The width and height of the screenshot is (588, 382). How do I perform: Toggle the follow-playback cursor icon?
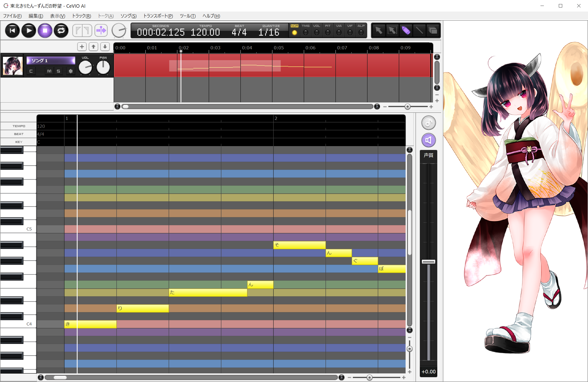point(101,31)
